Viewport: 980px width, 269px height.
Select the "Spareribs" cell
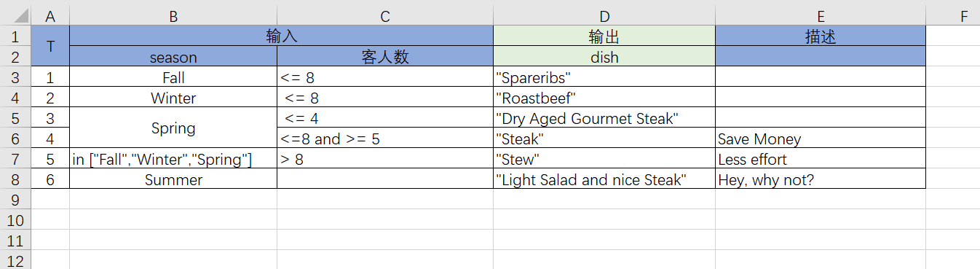click(604, 77)
